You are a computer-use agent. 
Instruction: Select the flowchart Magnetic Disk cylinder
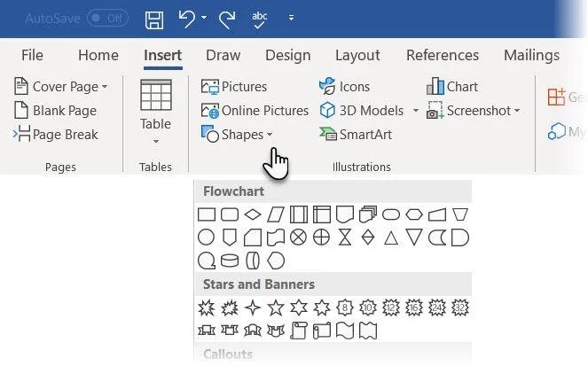click(230, 261)
